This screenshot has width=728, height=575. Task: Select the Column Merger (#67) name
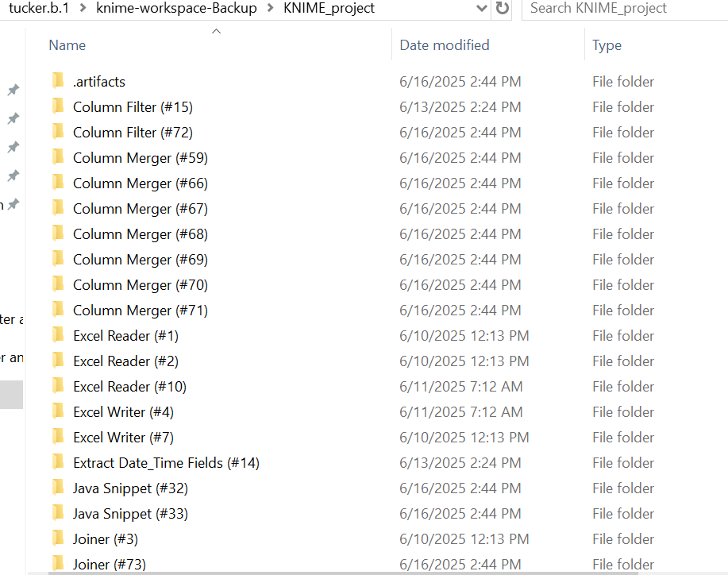[141, 209]
